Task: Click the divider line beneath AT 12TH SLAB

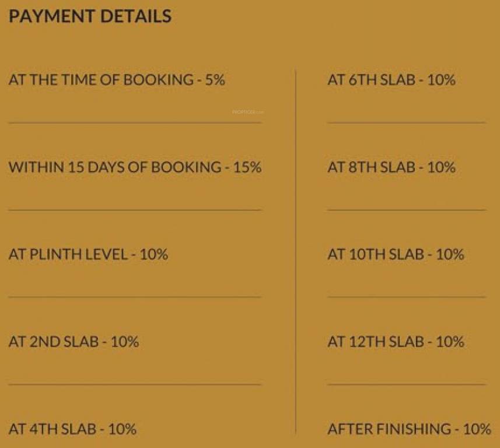Action: 406,384
